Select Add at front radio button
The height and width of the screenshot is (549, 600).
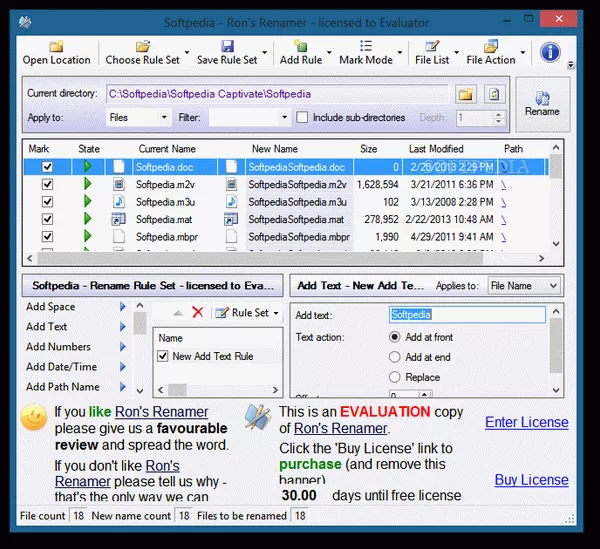[395, 337]
